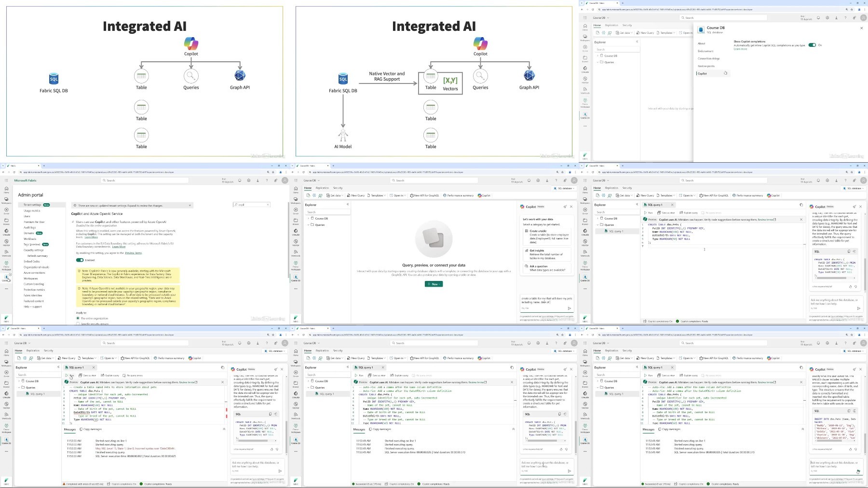Screen dimensions: 868x488
Task: Pick the Ask a question Copilot suggestion
Action: pos(547,268)
